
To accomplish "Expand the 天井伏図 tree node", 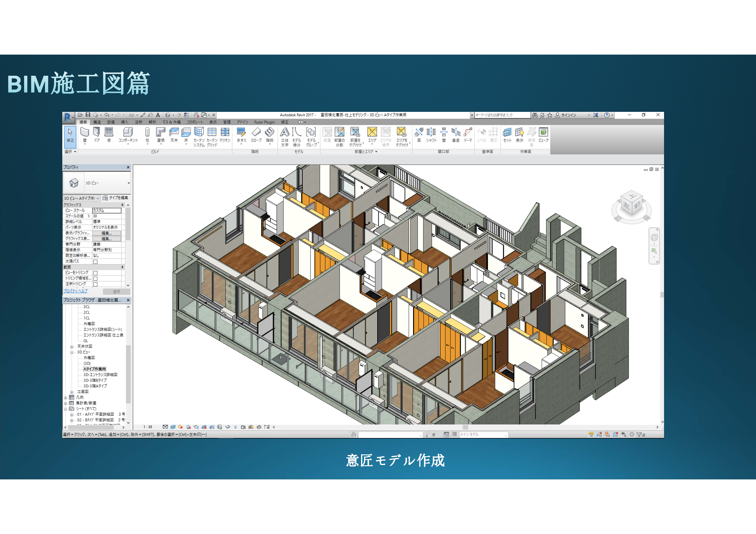I will (x=72, y=347).
